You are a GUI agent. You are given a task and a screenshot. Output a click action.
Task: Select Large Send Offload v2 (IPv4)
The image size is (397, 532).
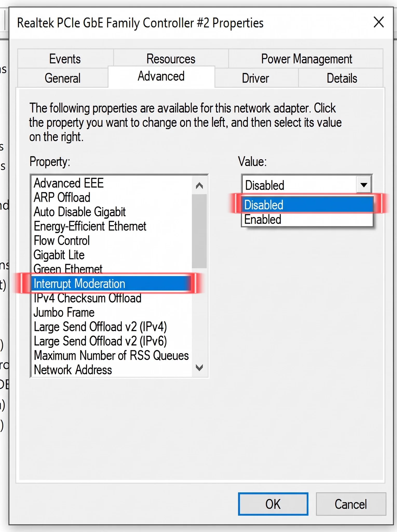point(112,327)
